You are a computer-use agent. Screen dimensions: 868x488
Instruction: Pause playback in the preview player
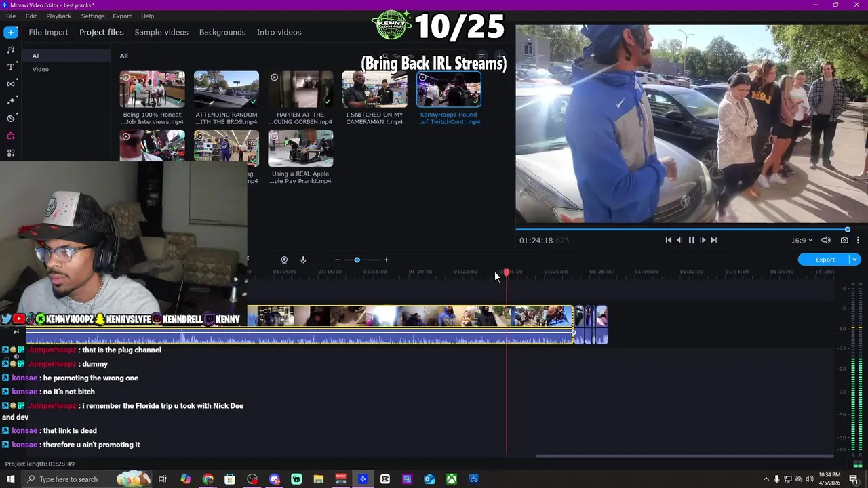[691, 240]
